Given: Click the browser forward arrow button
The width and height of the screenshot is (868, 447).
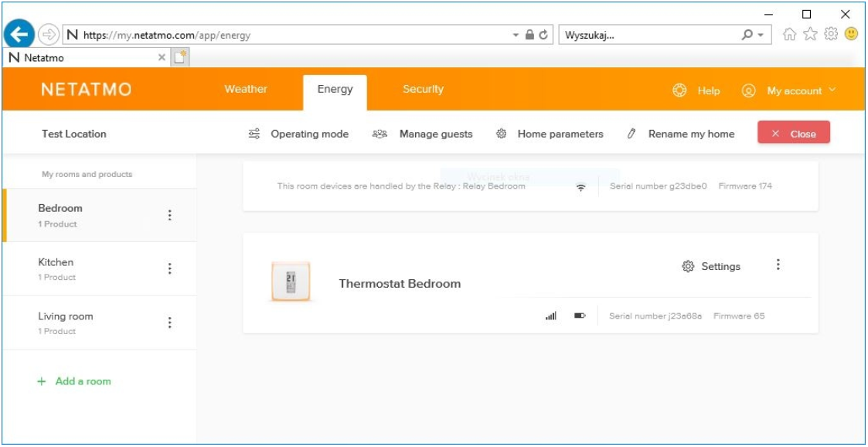Looking at the screenshot, I should coord(49,35).
